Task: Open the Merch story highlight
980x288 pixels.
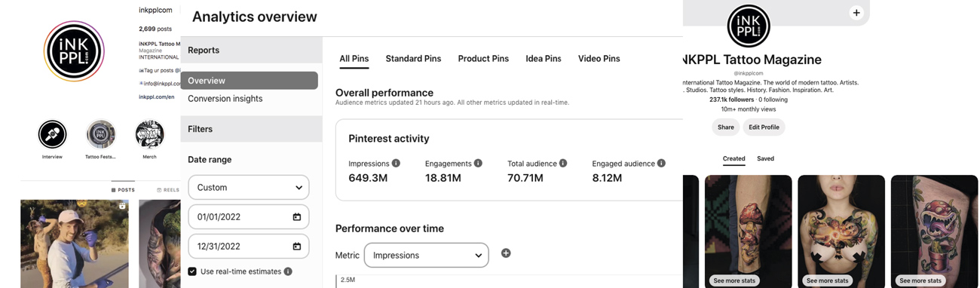Action: click(149, 135)
